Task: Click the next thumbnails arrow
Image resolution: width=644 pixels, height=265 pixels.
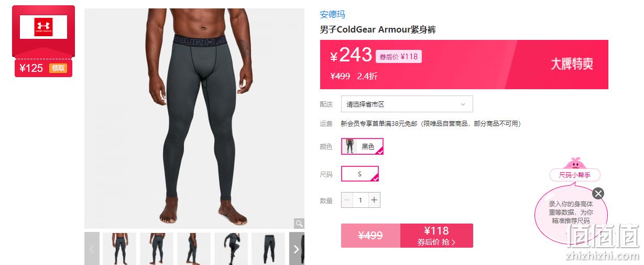Action: [x=297, y=249]
